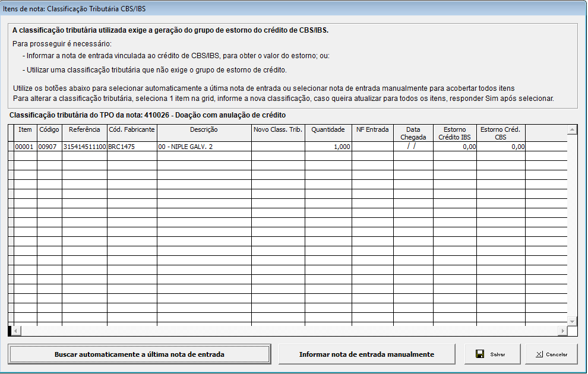Image resolution: width=588 pixels, height=374 pixels.
Task: Click the horizontal scrollbar's left arrow
Action: pyautogui.click(x=17, y=331)
